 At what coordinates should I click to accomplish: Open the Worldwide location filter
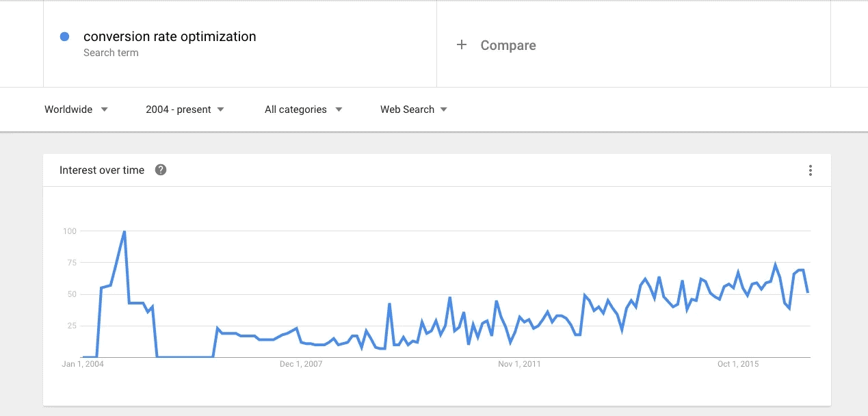tap(68, 109)
